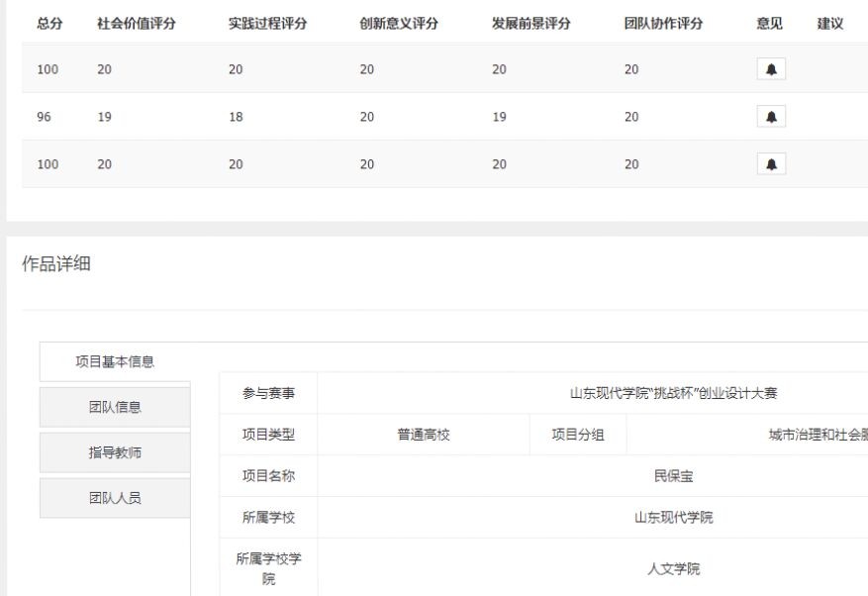Switch to the 团队信息 tab
This screenshot has width=868, height=596.
(x=115, y=407)
